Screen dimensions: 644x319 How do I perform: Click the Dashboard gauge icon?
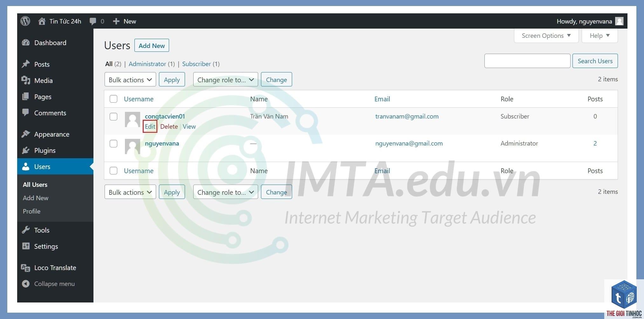click(26, 43)
